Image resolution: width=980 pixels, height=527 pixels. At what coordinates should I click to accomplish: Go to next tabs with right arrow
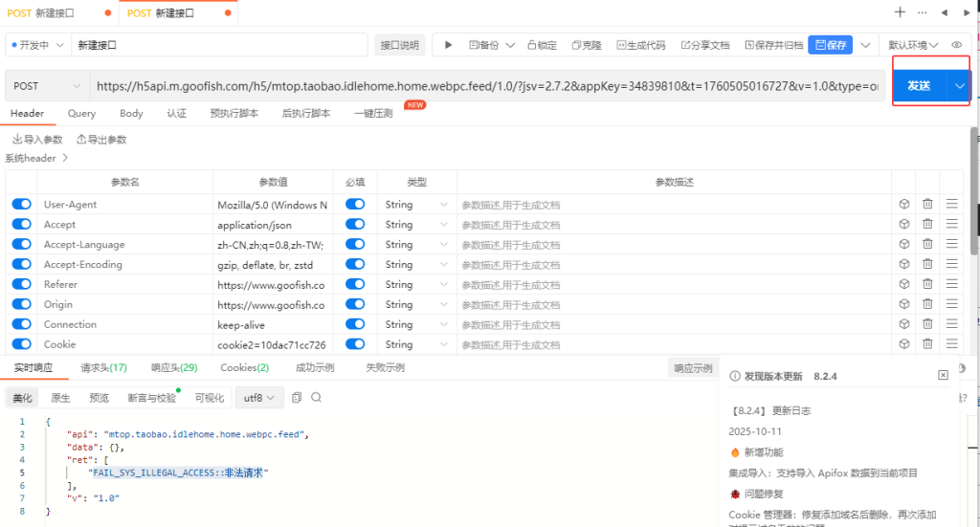pyautogui.click(x=967, y=12)
